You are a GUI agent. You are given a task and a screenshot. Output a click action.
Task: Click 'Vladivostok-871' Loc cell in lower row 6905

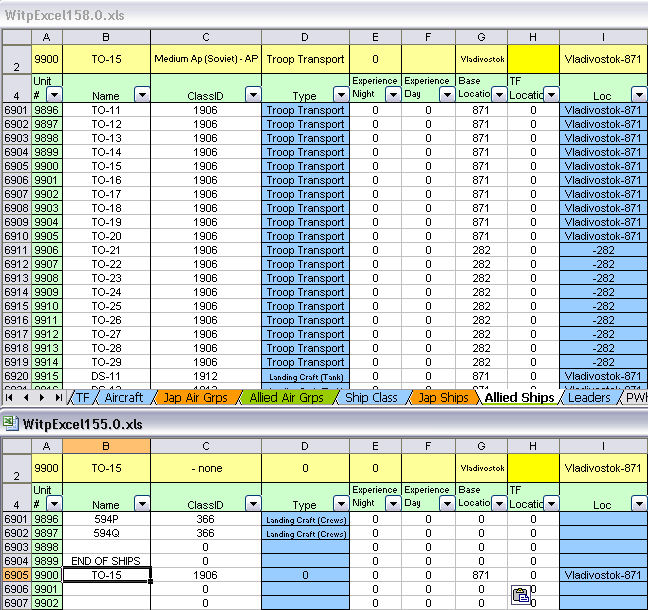coord(603,575)
